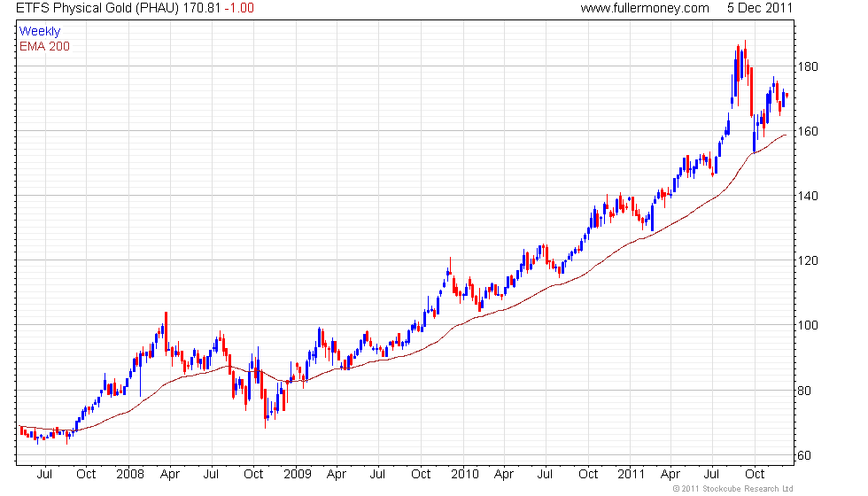The width and height of the screenshot is (868, 496).
Task: Click the 160 price axis label
Action: coord(807,131)
